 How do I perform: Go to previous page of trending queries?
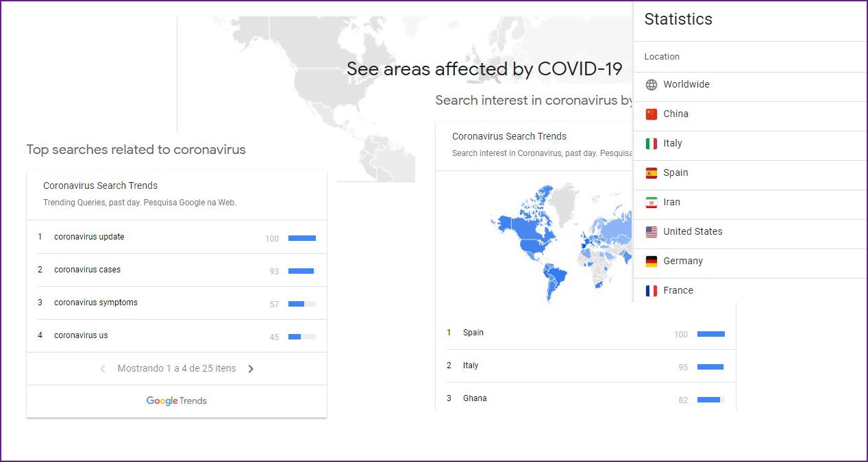(x=103, y=369)
